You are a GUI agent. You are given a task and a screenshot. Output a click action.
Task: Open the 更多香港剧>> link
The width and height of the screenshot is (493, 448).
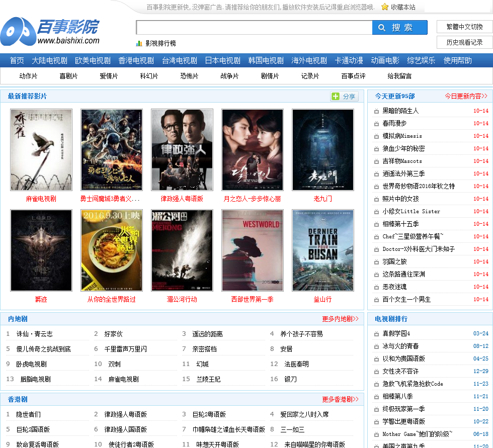point(340,399)
